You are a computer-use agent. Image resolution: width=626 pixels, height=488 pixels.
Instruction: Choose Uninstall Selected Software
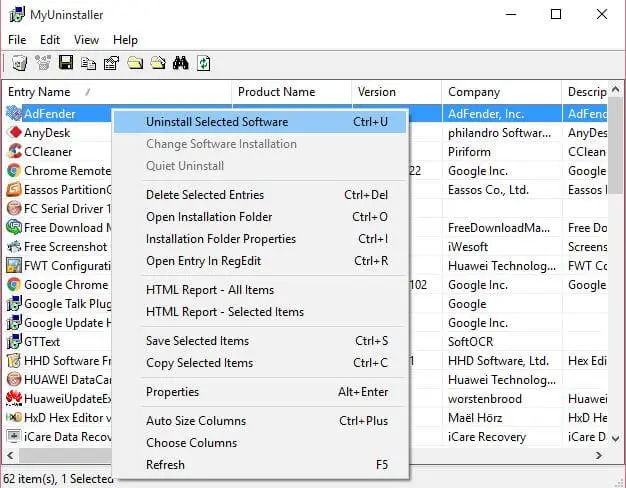tap(260, 122)
